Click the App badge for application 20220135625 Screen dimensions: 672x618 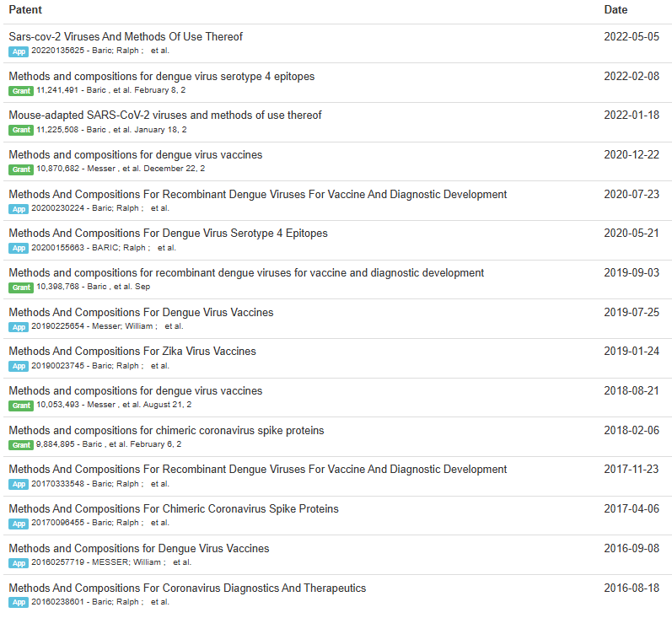[19, 51]
